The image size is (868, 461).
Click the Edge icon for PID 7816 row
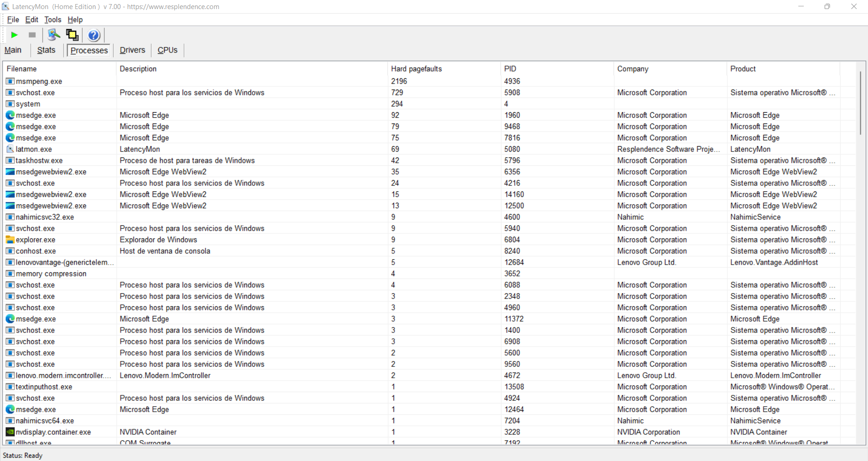pyautogui.click(x=10, y=138)
